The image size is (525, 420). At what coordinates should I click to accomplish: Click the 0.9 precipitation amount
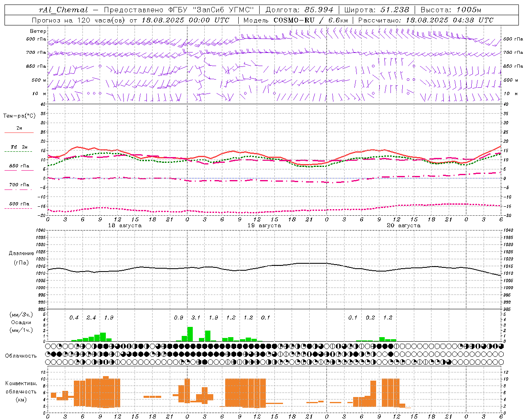[178, 317]
